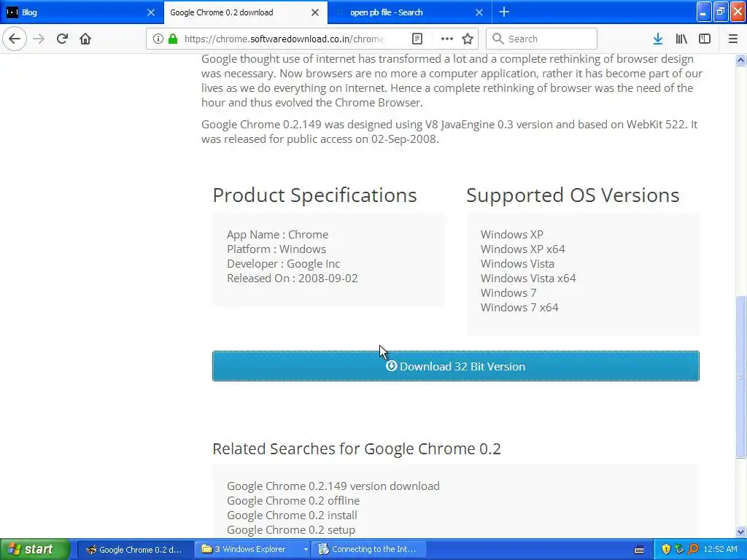
Task: Bookmark this page with the star
Action: (x=468, y=39)
